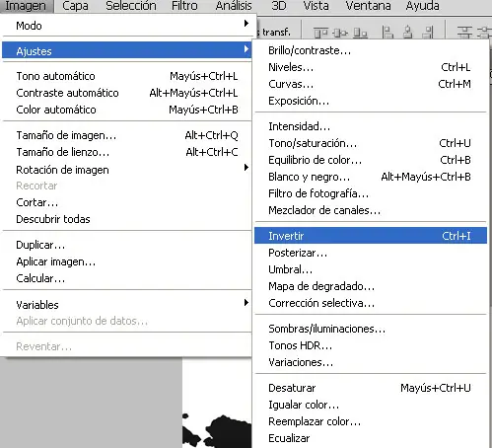Choose Invertir from the Ajustes submenu
This screenshot has height=448, width=492.
click(371, 236)
